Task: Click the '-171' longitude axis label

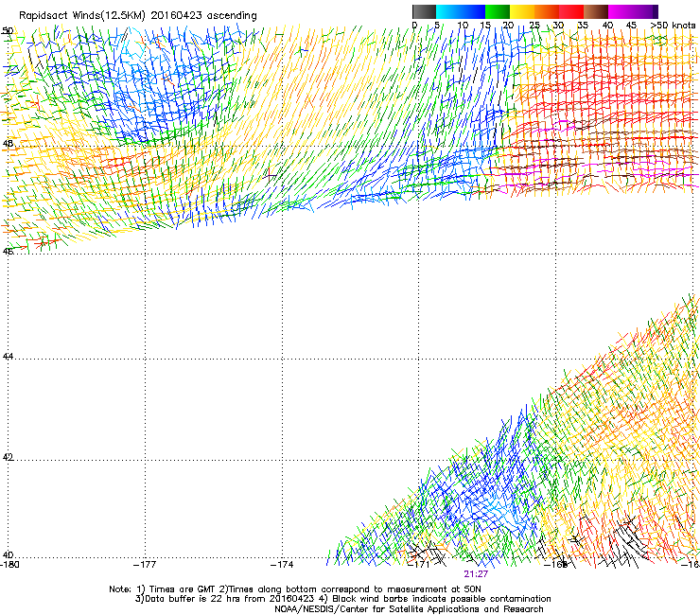Action: tap(419, 564)
